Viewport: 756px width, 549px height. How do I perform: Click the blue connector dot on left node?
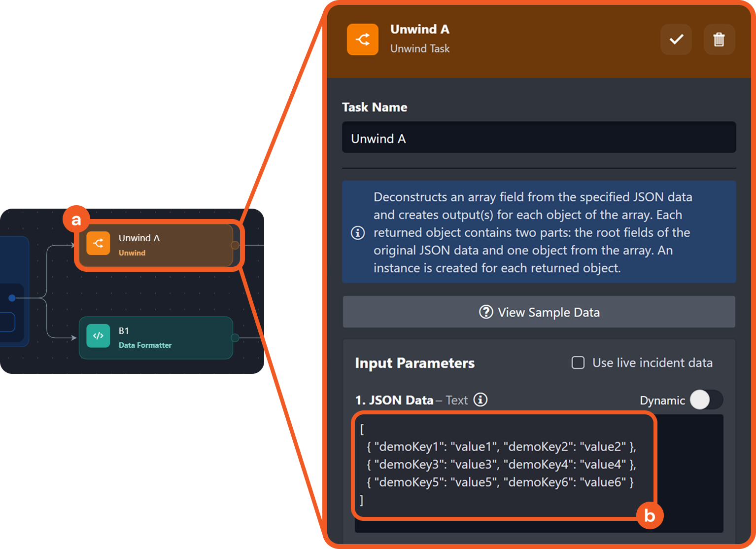(x=12, y=298)
